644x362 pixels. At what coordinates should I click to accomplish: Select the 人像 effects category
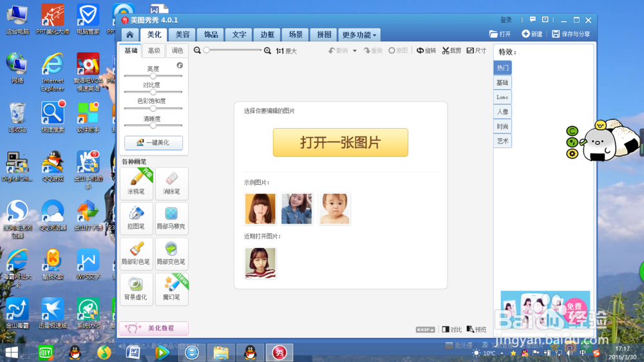click(x=502, y=112)
